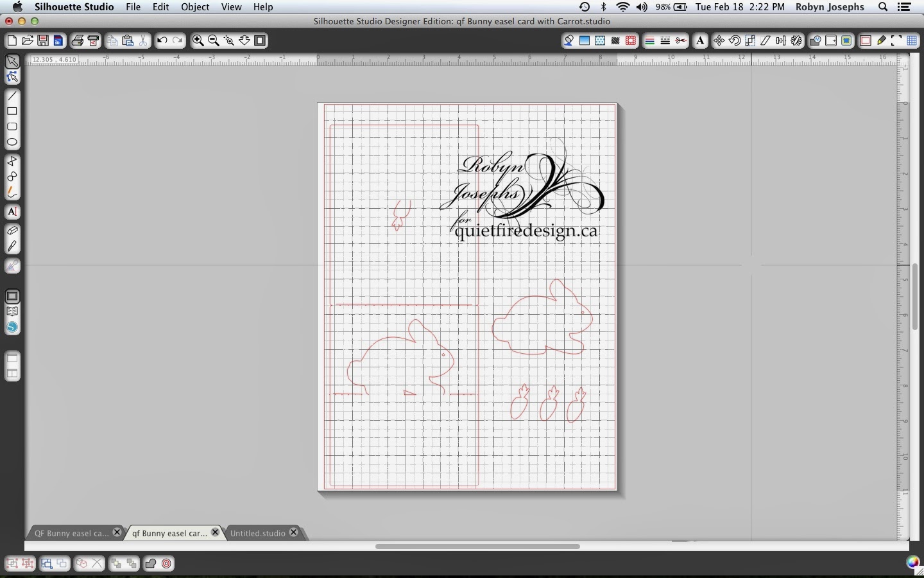Open the volume control
Image resolution: width=924 pixels, height=578 pixels.
tap(642, 7)
